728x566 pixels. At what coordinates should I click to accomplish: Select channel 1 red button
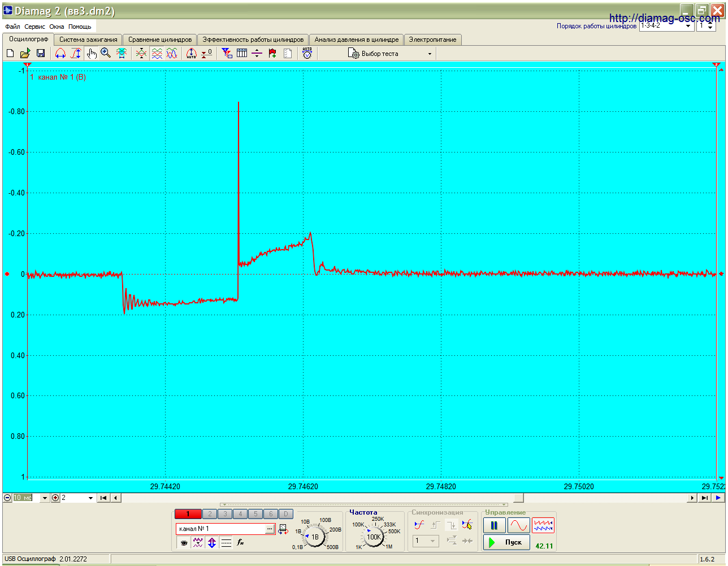point(188,514)
